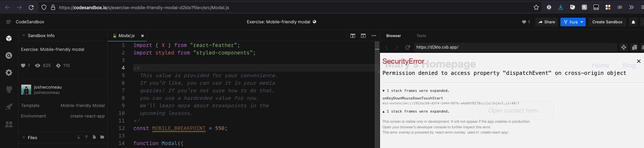
Task: Click the inject.js stack trace source link
Action: (451, 103)
